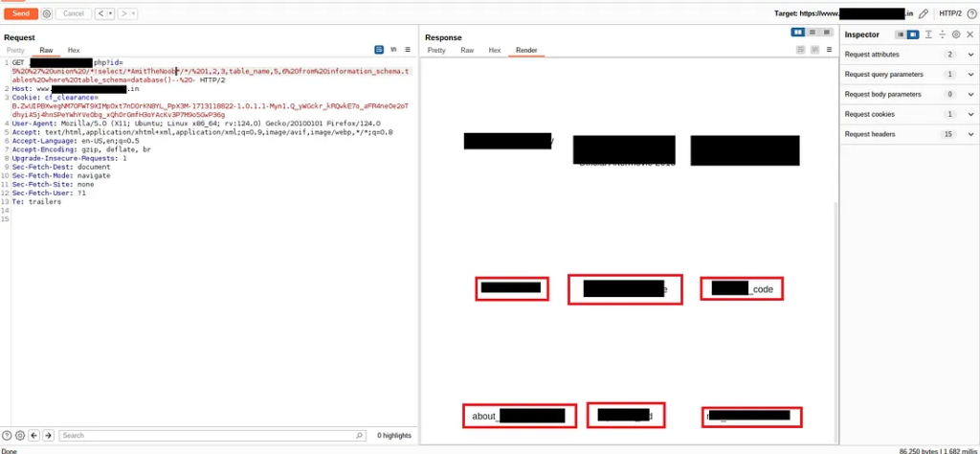The width and height of the screenshot is (980, 454).
Task: Click the count badge 15 for Request headers
Action: (948, 134)
